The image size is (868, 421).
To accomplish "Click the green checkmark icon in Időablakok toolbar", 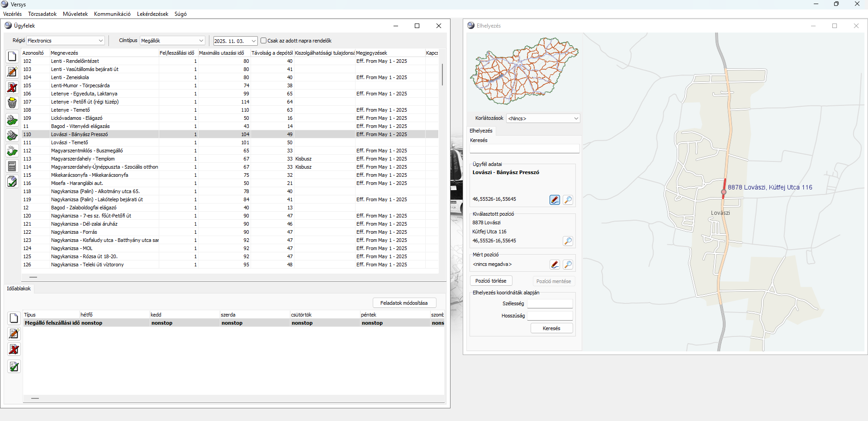I will (14, 367).
